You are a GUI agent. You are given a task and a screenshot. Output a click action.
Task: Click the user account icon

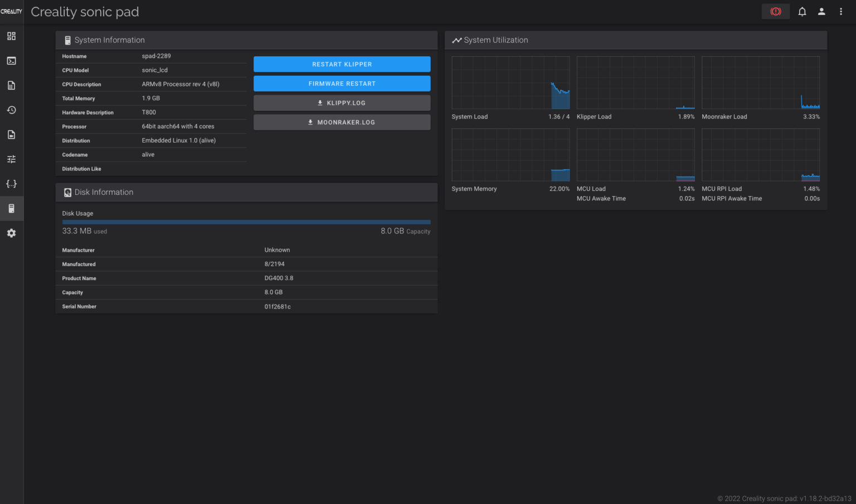click(x=821, y=12)
